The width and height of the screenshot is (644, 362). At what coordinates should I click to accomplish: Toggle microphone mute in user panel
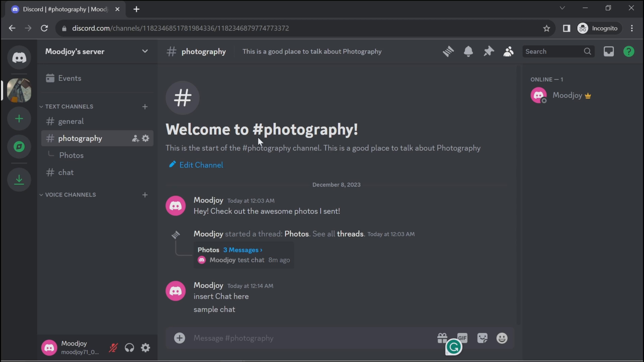[x=113, y=348]
